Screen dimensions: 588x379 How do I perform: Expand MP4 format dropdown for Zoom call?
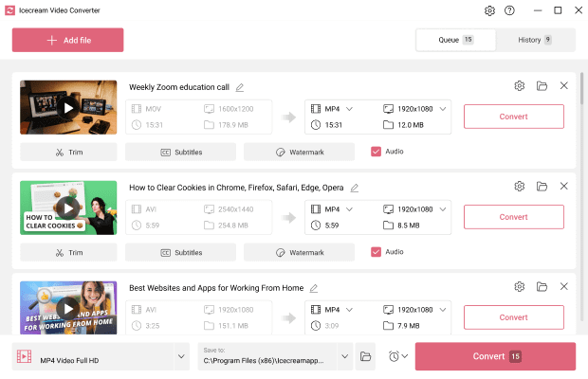click(349, 109)
